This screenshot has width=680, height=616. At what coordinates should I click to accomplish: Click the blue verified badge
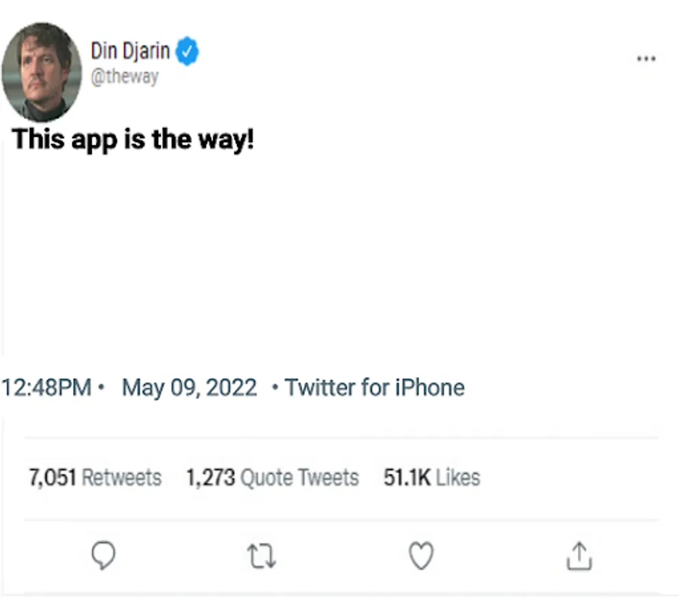[x=188, y=52]
